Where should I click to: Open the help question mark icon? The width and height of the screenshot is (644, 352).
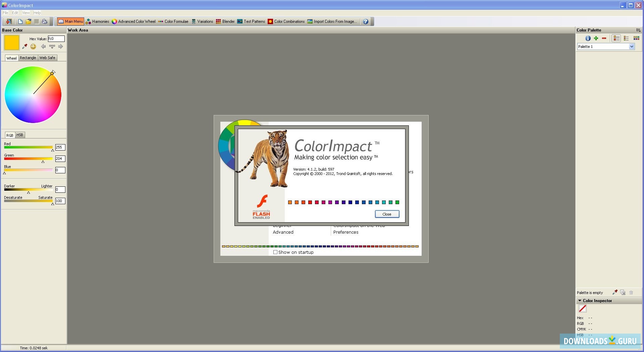tap(365, 21)
